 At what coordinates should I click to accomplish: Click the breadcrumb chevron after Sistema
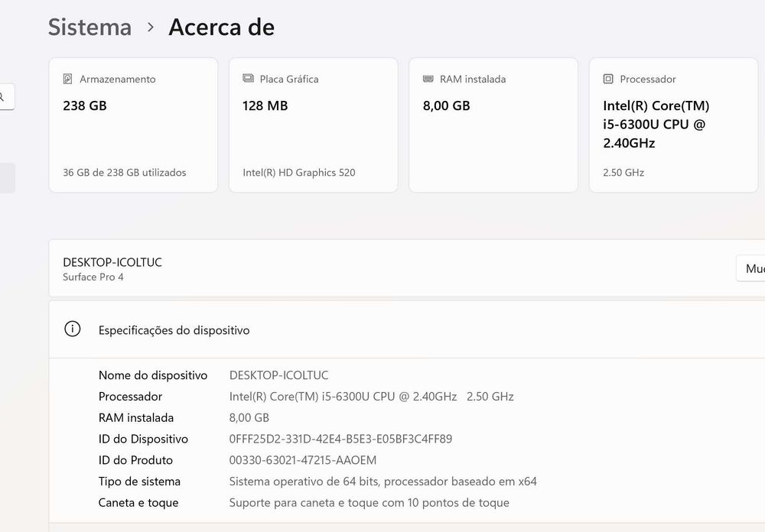(x=151, y=28)
